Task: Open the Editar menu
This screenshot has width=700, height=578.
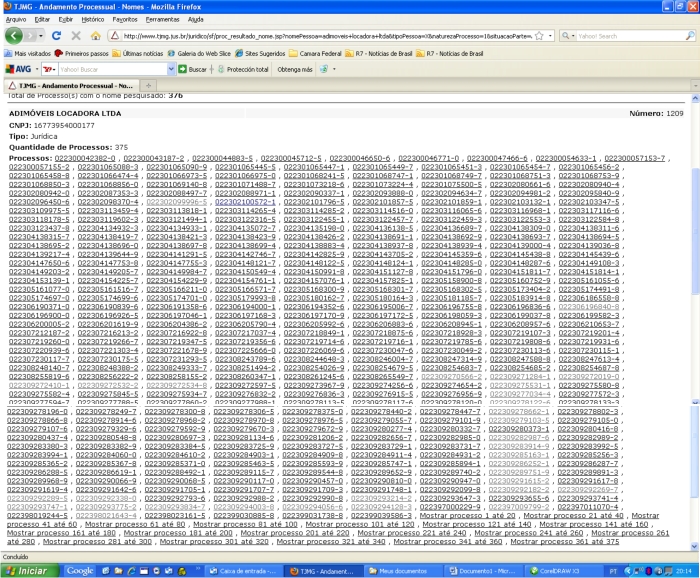Action: click(x=42, y=20)
